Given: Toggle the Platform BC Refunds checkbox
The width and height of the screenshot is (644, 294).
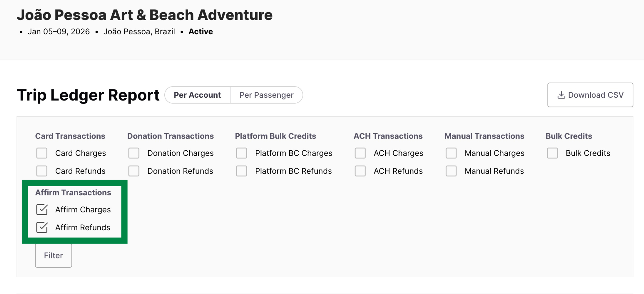Looking at the screenshot, I should pyautogui.click(x=242, y=171).
